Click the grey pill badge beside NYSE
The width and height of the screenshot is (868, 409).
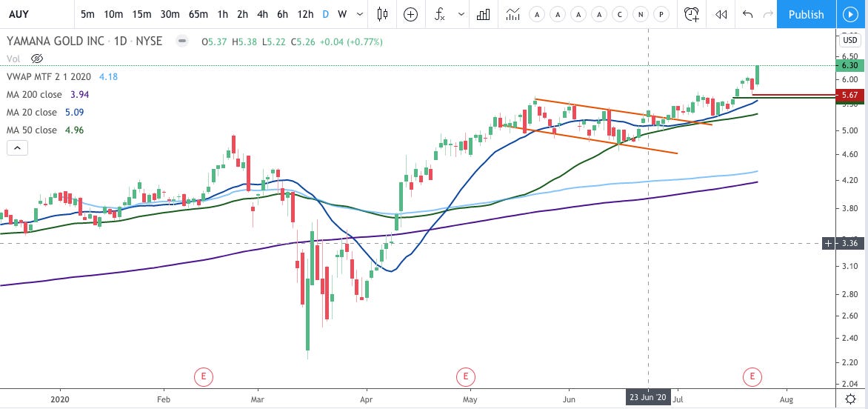click(181, 41)
